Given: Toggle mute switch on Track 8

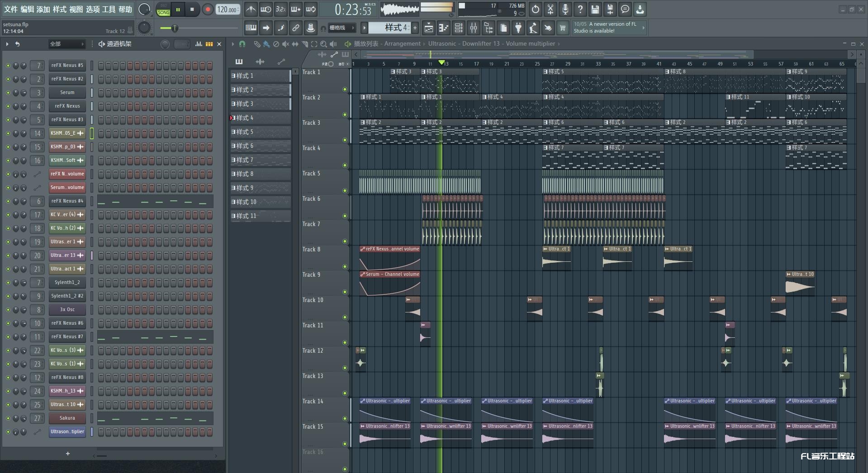Looking at the screenshot, I should click(x=345, y=267).
